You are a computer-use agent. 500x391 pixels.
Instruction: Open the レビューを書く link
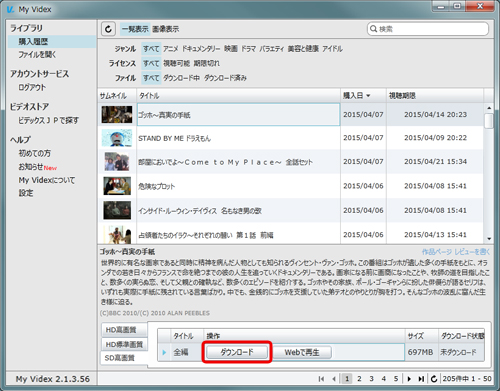(472, 252)
